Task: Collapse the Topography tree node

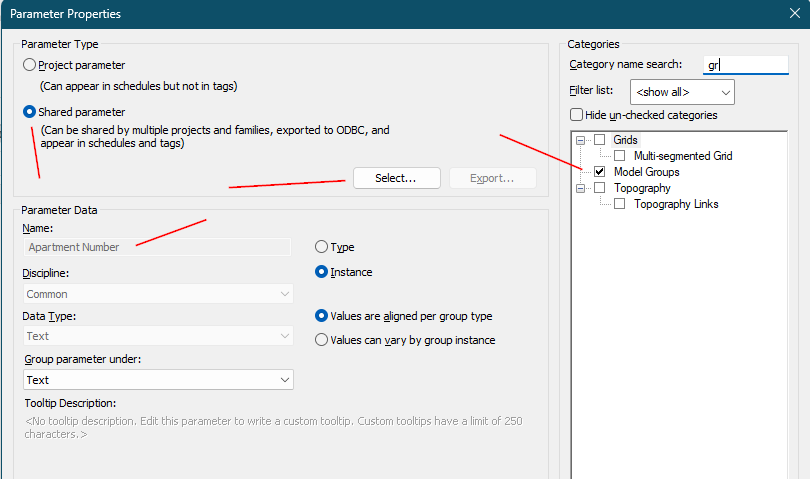Action: coord(580,188)
